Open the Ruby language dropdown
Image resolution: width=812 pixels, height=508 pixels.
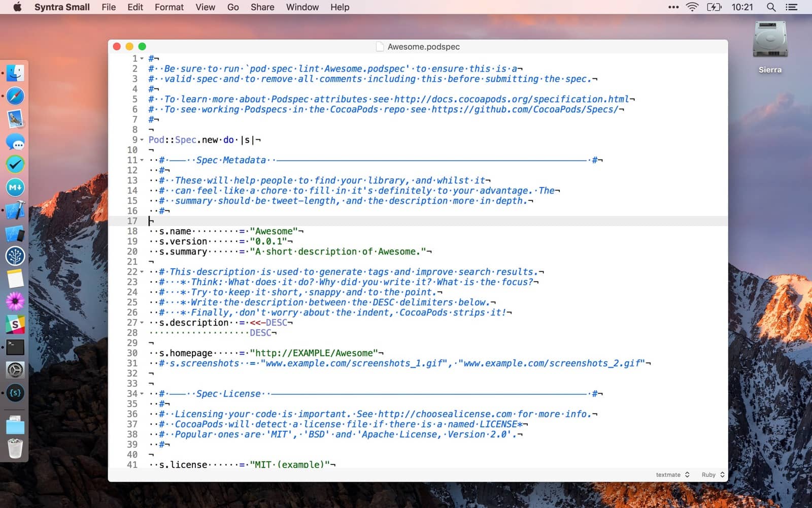[713, 474]
